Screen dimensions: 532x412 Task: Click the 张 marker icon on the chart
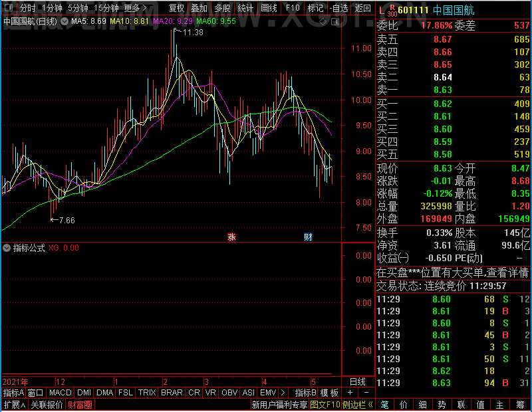pos(231,237)
